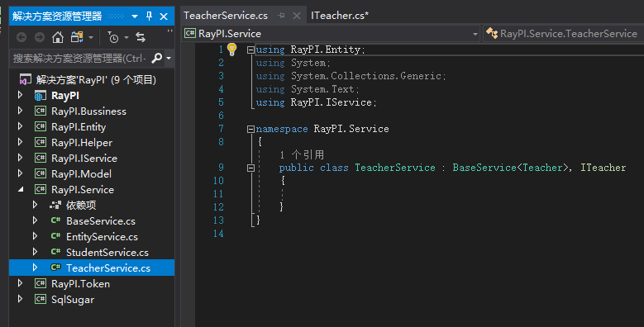Open BaseService.cs file
The height and width of the screenshot is (327, 644).
(x=101, y=220)
